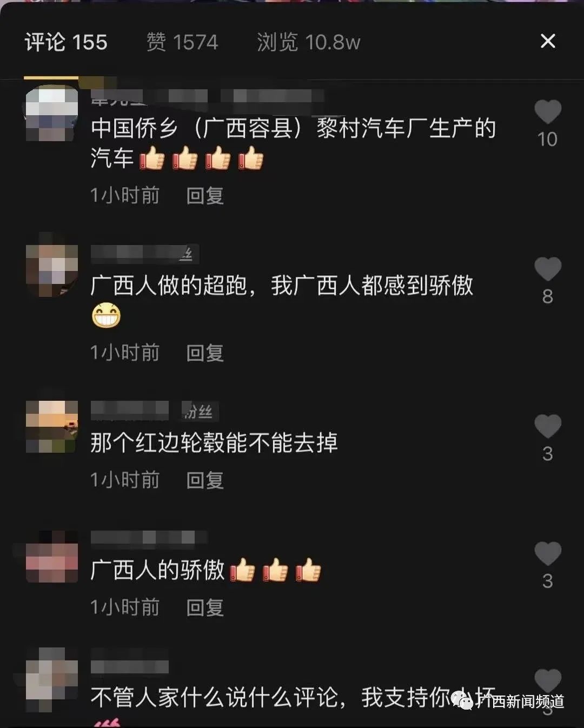Open avatar of 超跑 commenter
This screenshot has height=728, width=584.
[52, 270]
